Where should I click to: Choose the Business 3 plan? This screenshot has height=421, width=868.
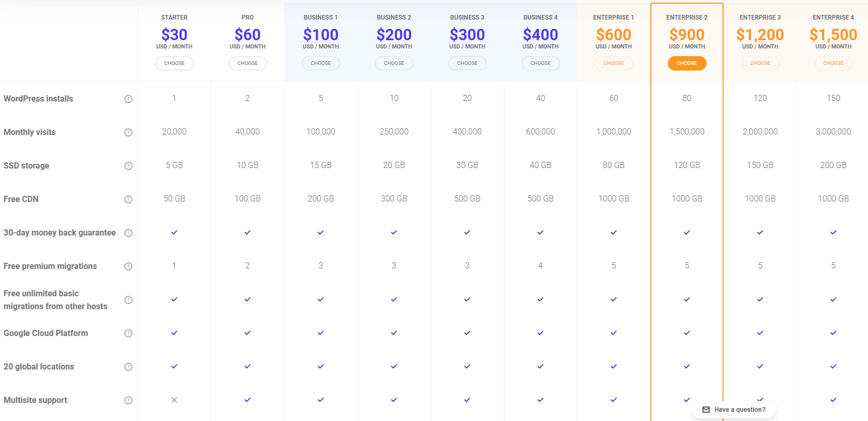[467, 63]
